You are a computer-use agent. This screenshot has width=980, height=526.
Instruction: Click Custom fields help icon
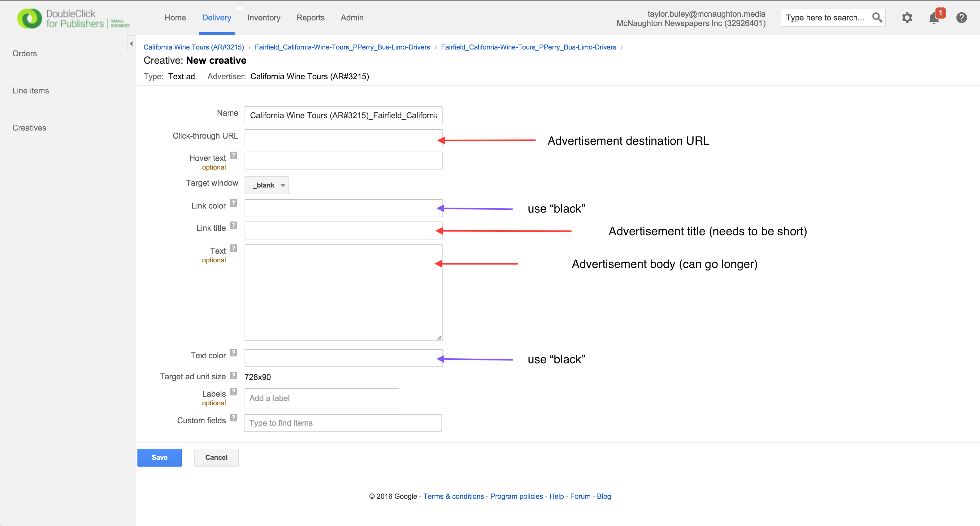click(x=234, y=418)
